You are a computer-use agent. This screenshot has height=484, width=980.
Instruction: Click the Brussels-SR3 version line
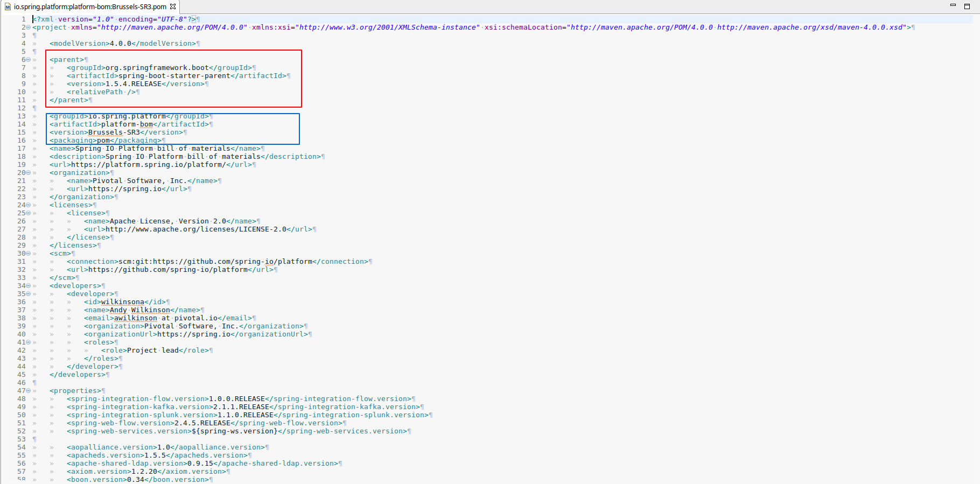point(116,132)
